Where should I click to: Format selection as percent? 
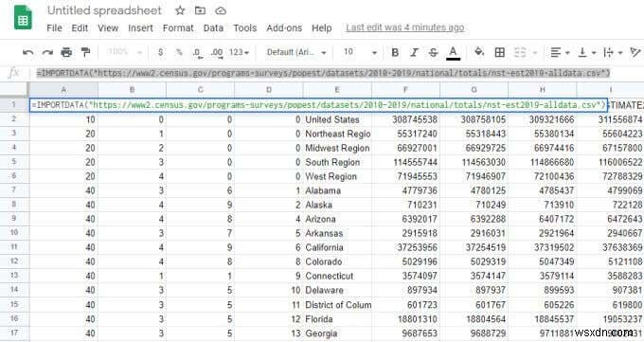(x=179, y=52)
